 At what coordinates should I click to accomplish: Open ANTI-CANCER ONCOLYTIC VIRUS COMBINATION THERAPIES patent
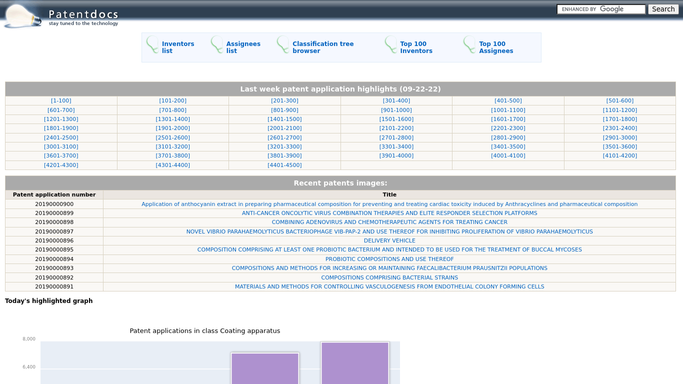389,213
